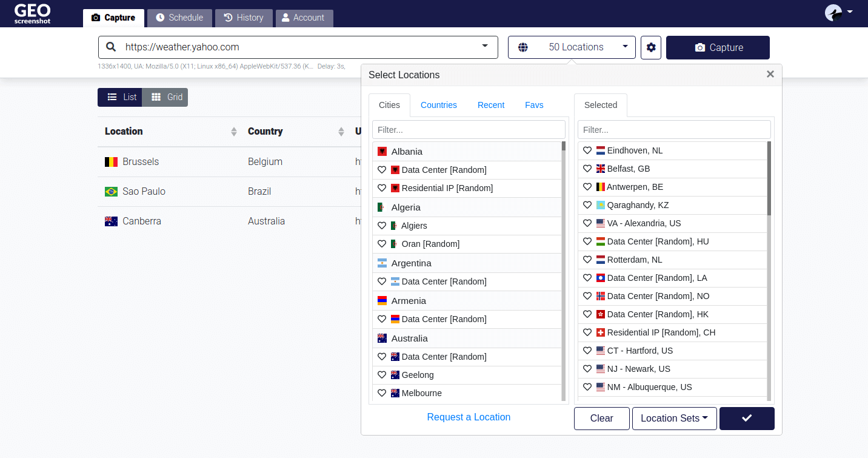Favorite Melbourne using its heart icon
The height and width of the screenshot is (458, 868).
pos(382,393)
